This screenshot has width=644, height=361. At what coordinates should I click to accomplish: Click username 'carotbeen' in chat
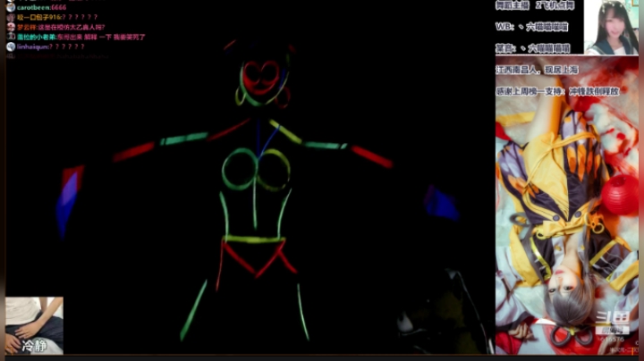pyautogui.click(x=33, y=7)
